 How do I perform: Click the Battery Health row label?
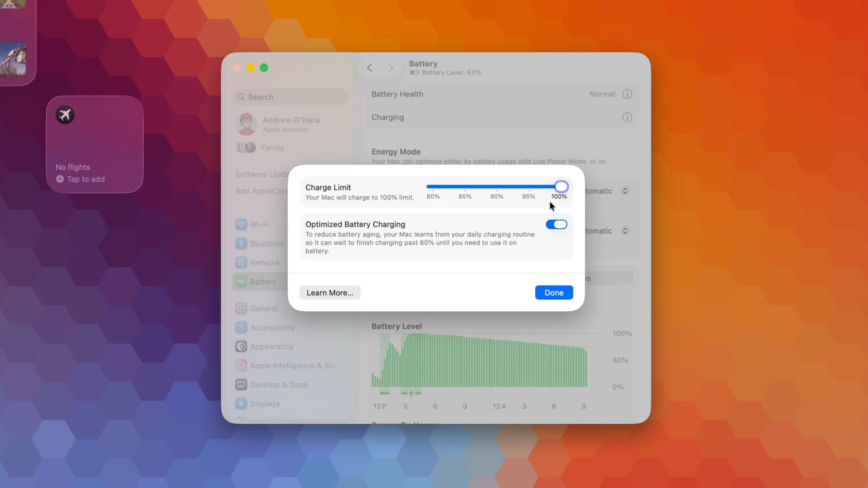[x=397, y=94]
